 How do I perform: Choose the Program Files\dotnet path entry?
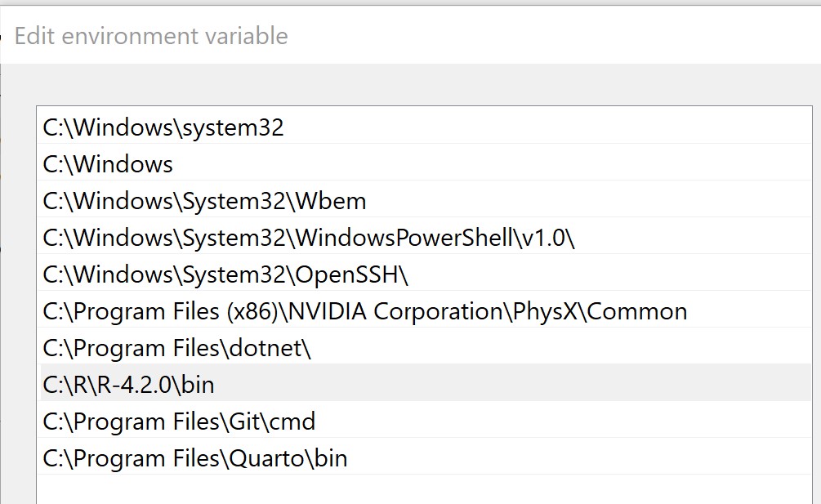pyautogui.click(x=177, y=348)
